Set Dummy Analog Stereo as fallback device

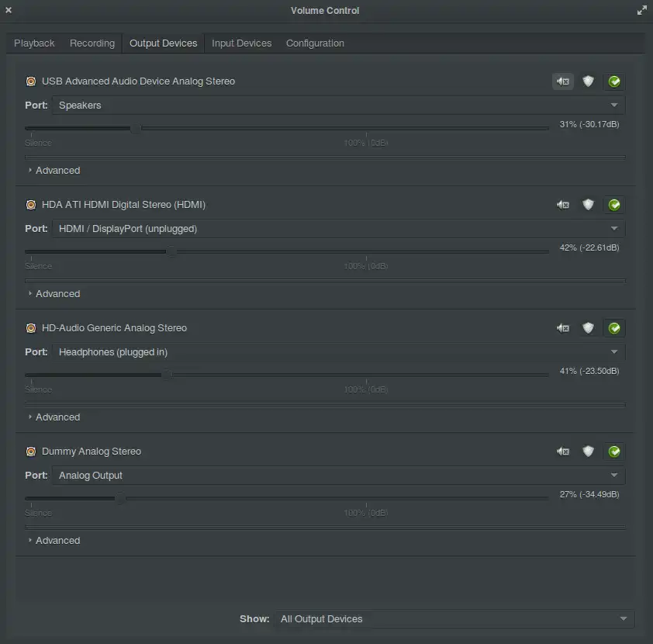click(x=614, y=452)
